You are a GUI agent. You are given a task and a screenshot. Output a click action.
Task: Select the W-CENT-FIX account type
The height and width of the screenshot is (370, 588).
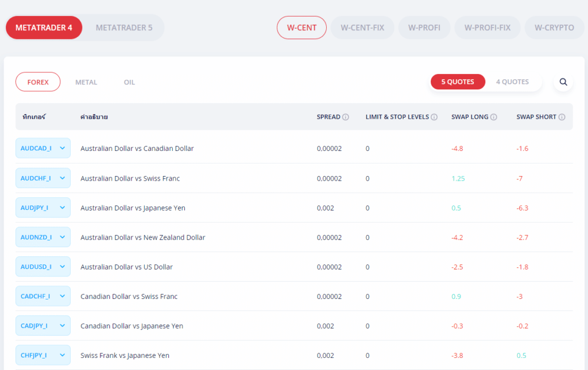tap(362, 28)
